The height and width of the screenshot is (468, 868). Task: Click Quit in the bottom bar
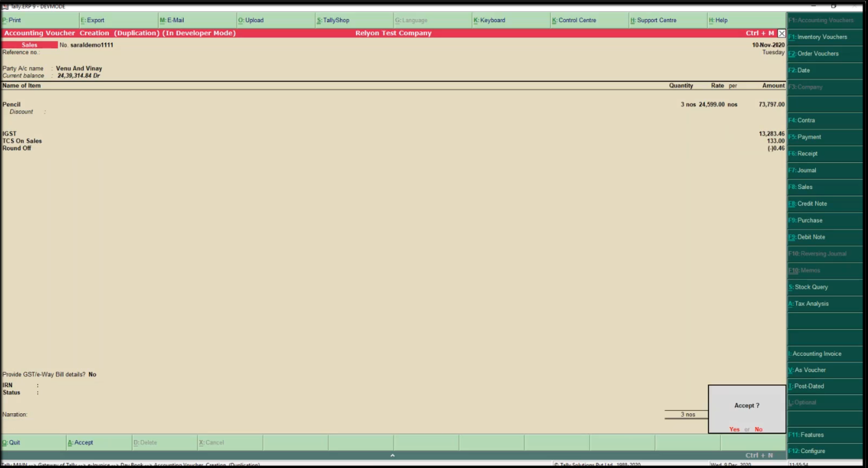(x=33, y=443)
